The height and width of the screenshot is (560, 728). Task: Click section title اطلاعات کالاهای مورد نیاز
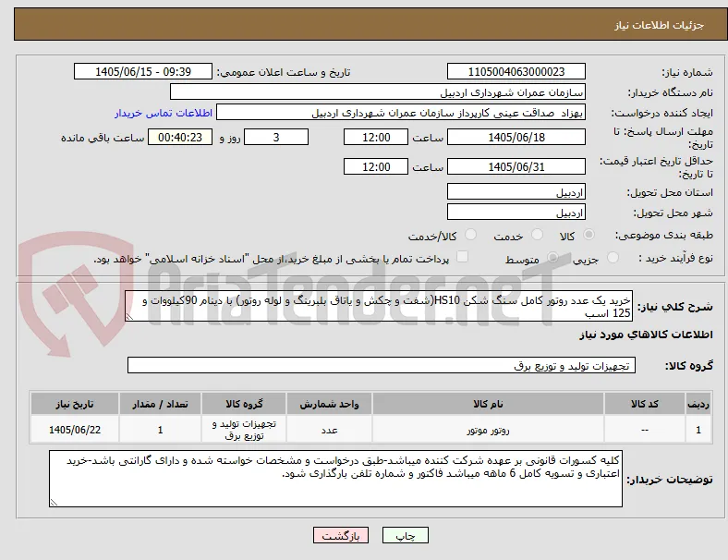point(646,335)
